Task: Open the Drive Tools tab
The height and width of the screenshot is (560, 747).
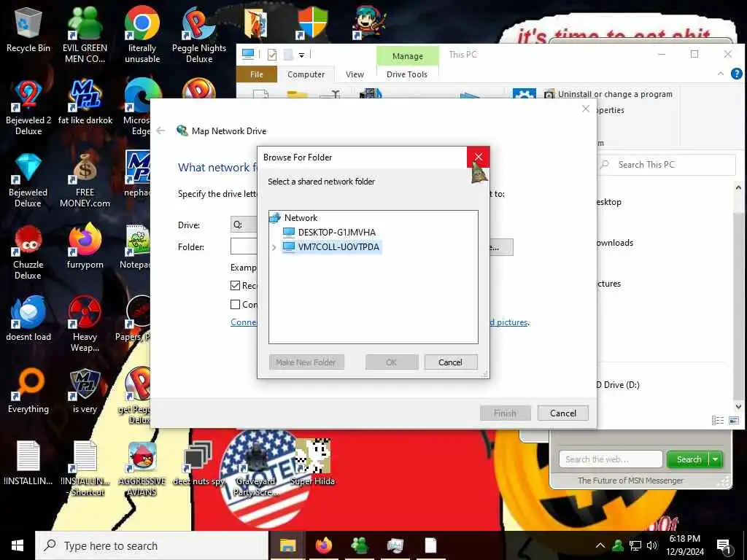Action: [x=407, y=74]
